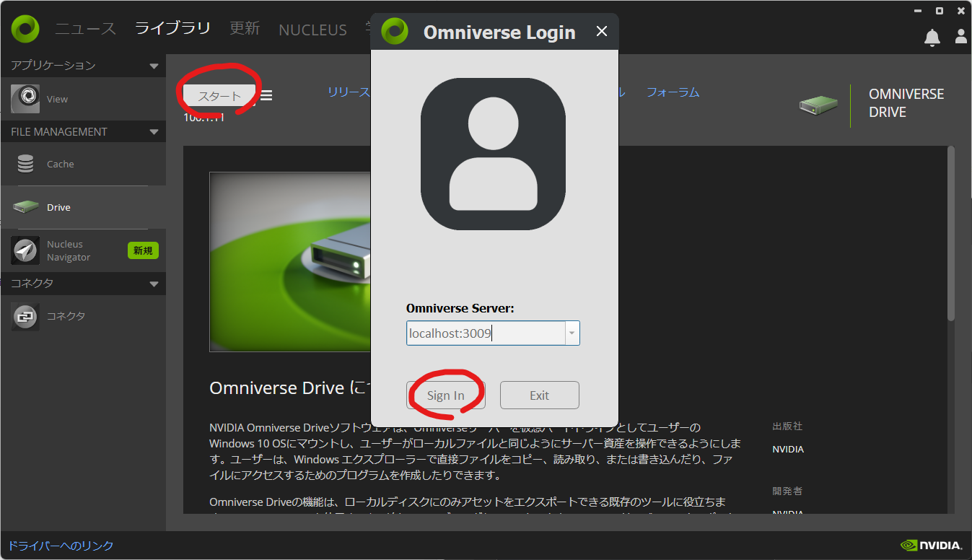
Task: Open the フォーラム link
Action: [673, 92]
